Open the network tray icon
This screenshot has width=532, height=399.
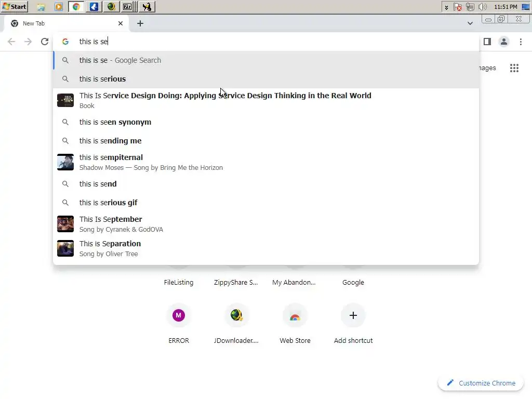pos(470,7)
